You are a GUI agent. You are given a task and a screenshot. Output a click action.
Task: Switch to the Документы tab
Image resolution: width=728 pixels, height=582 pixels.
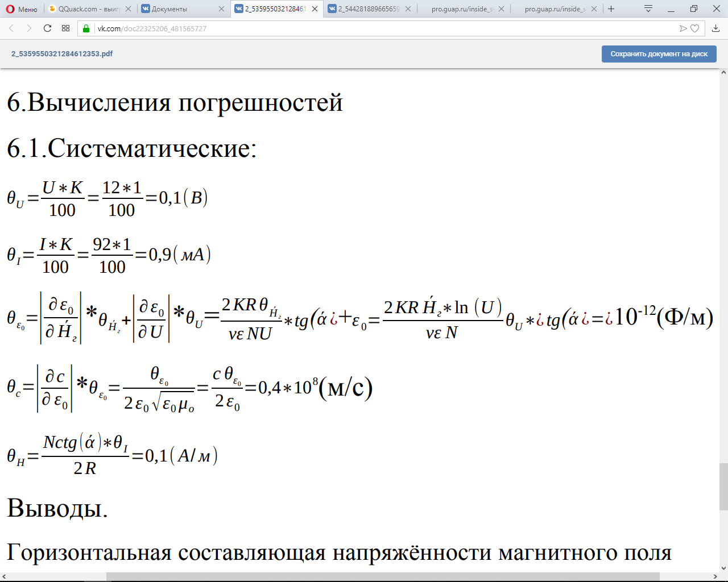[x=183, y=9]
